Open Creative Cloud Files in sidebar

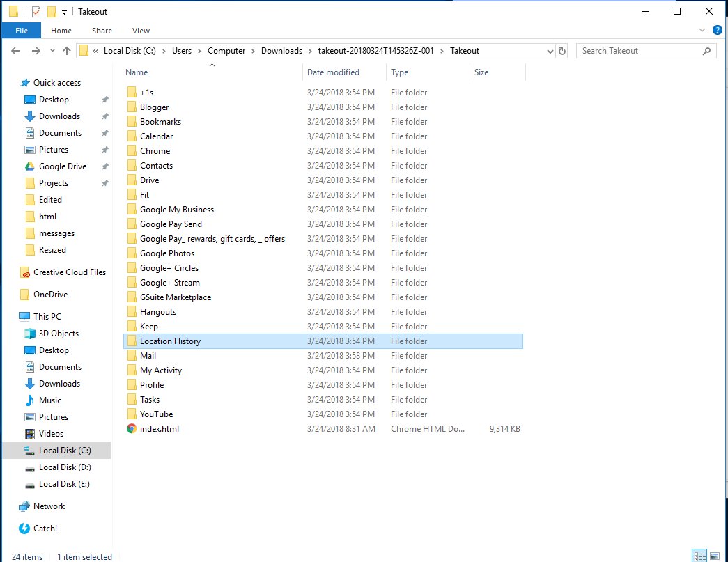(69, 272)
